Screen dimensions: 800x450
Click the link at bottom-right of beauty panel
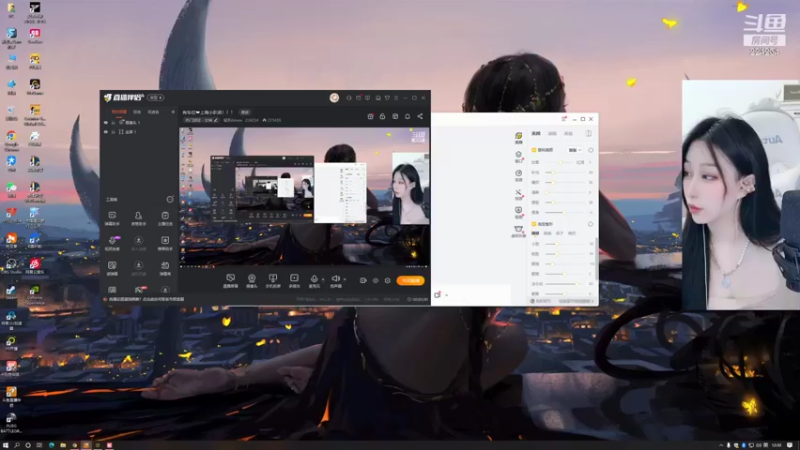pyautogui.click(x=575, y=301)
